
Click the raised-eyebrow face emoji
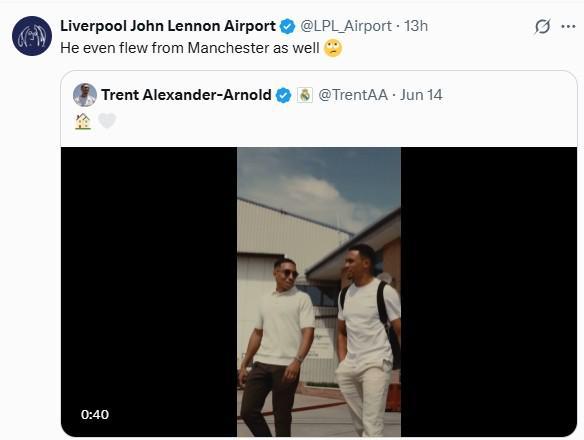tap(333, 48)
